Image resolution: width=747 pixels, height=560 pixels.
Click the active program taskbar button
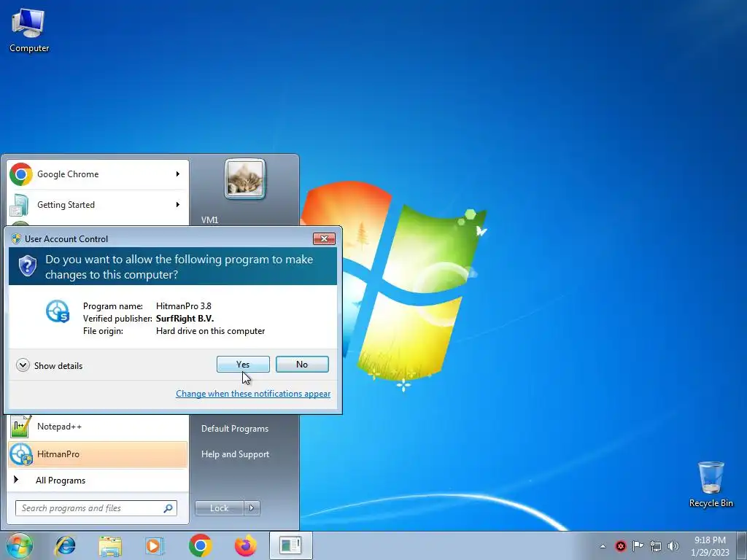[x=290, y=545]
